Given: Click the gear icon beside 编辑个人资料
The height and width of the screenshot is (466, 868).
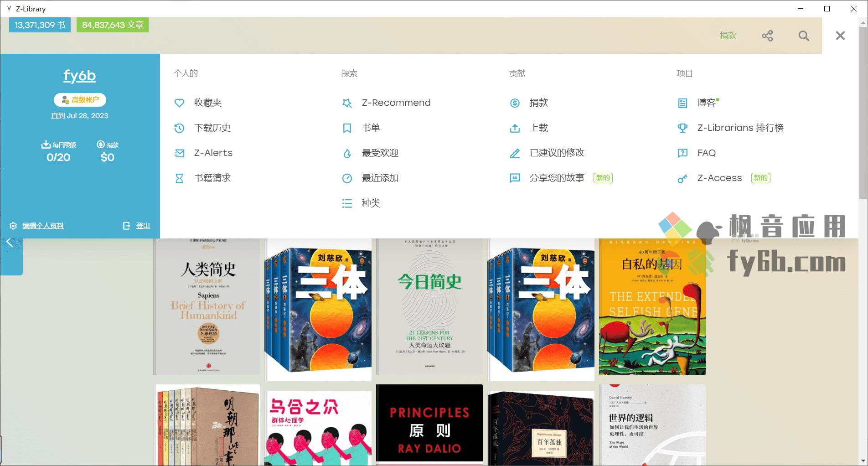Looking at the screenshot, I should pos(13,226).
